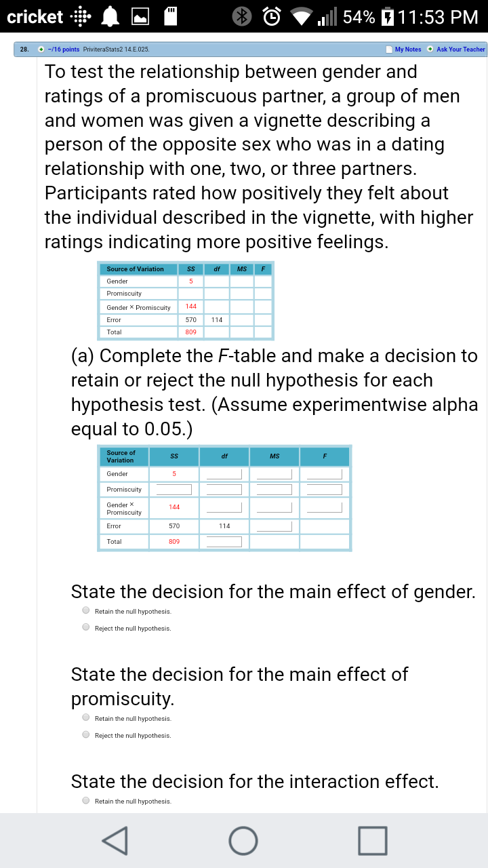This screenshot has height=868, width=488.
Task: Click the Error MS input field
Action: pyautogui.click(x=274, y=526)
